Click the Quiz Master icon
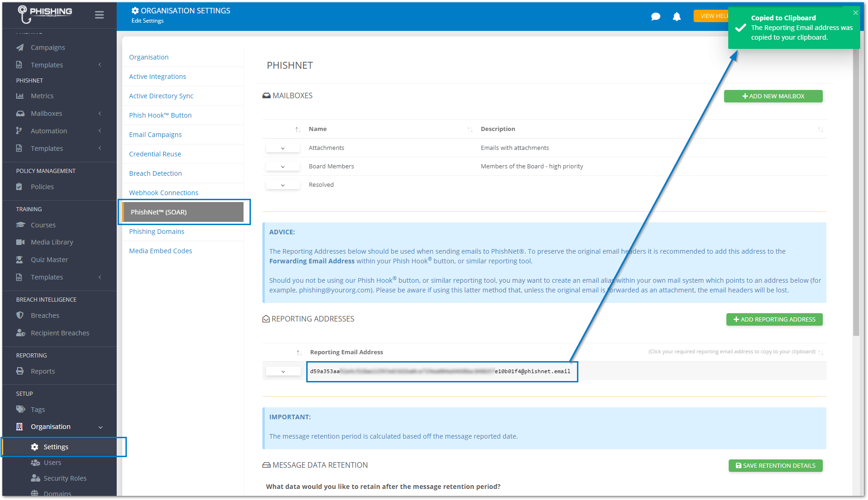Viewport: 868px width, 500px height. 19,260
